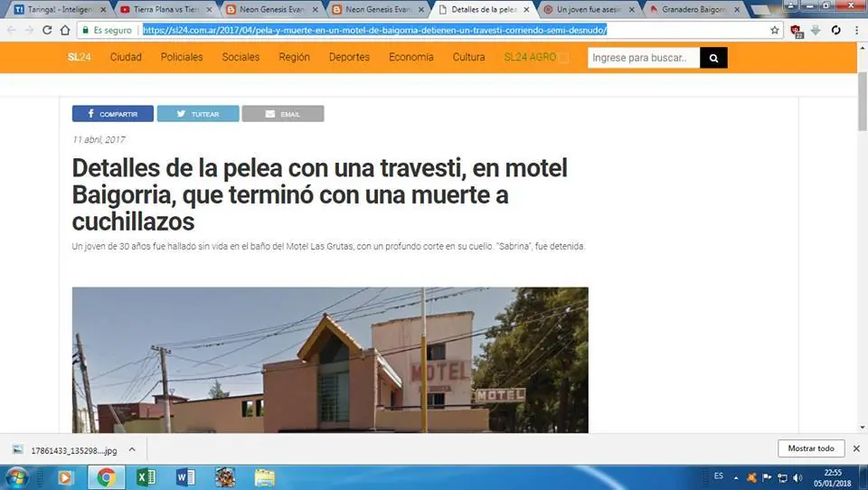Click the SL24 site logo
This screenshot has height=490, width=868.
click(x=80, y=57)
